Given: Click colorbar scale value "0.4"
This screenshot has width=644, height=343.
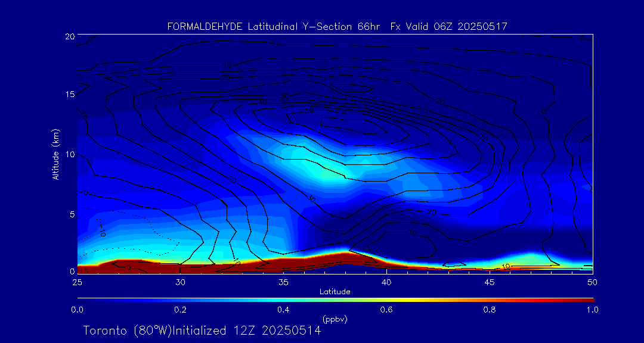Looking at the screenshot, I should click(283, 310).
